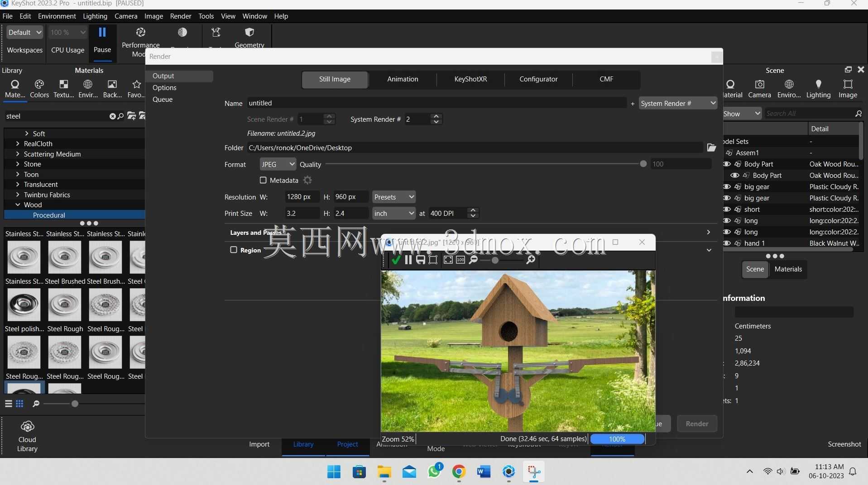The height and width of the screenshot is (485, 868).
Task: Open the Environment menu
Action: (x=57, y=16)
